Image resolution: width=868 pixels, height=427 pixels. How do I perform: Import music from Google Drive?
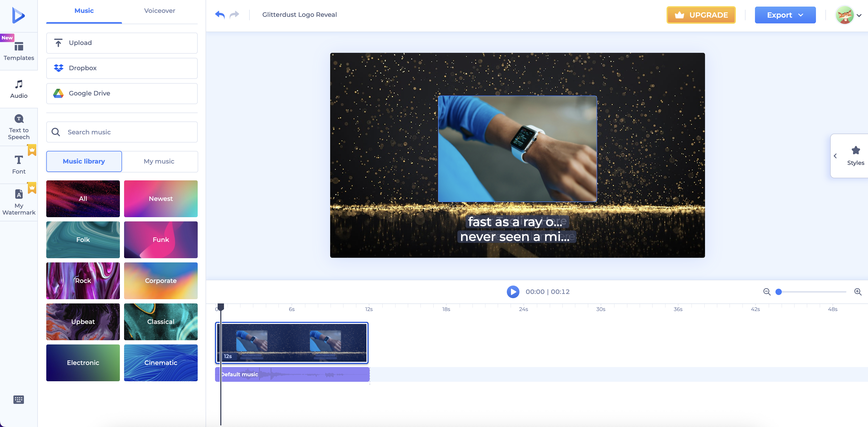point(122,93)
